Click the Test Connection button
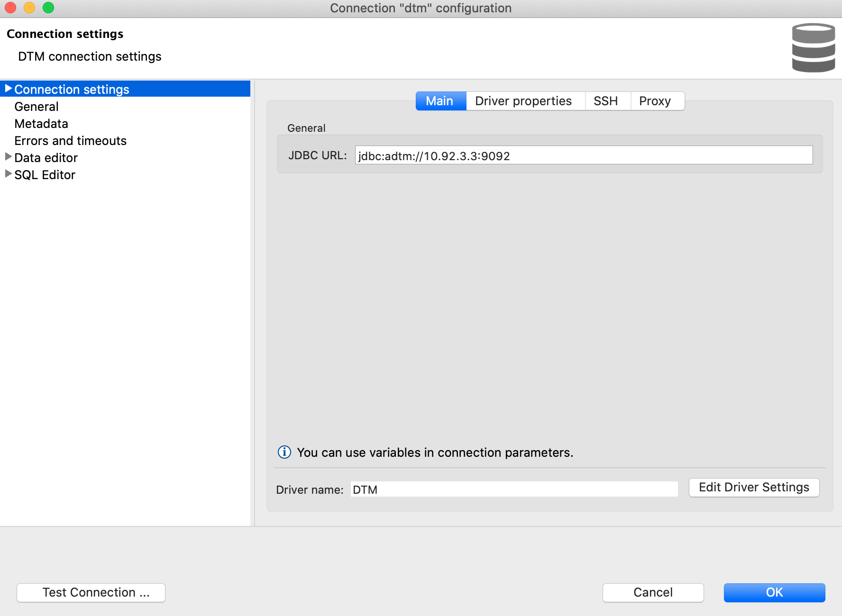Screen dimensions: 842x616 (x=91, y=592)
